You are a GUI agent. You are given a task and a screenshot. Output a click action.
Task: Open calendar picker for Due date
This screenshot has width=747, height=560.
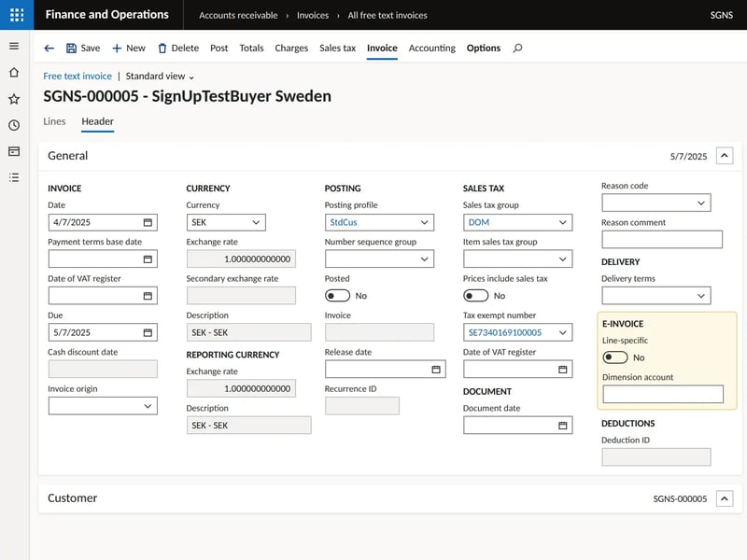click(x=148, y=332)
